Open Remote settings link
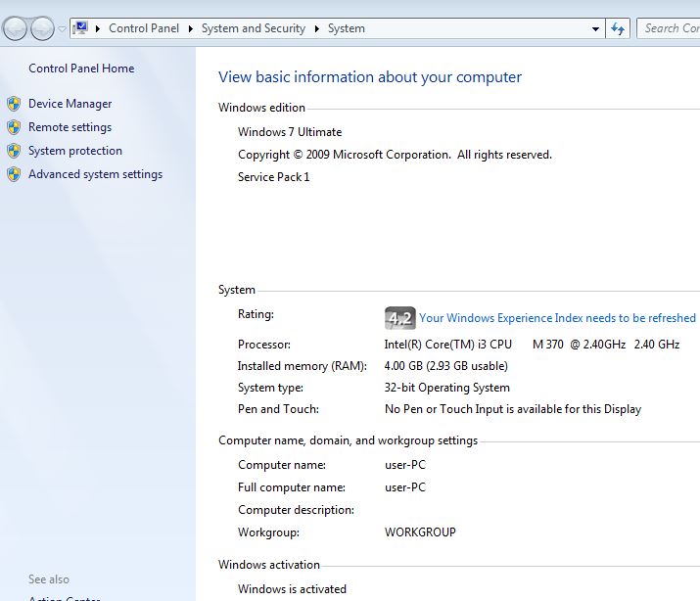The height and width of the screenshot is (601, 700). 70,127
